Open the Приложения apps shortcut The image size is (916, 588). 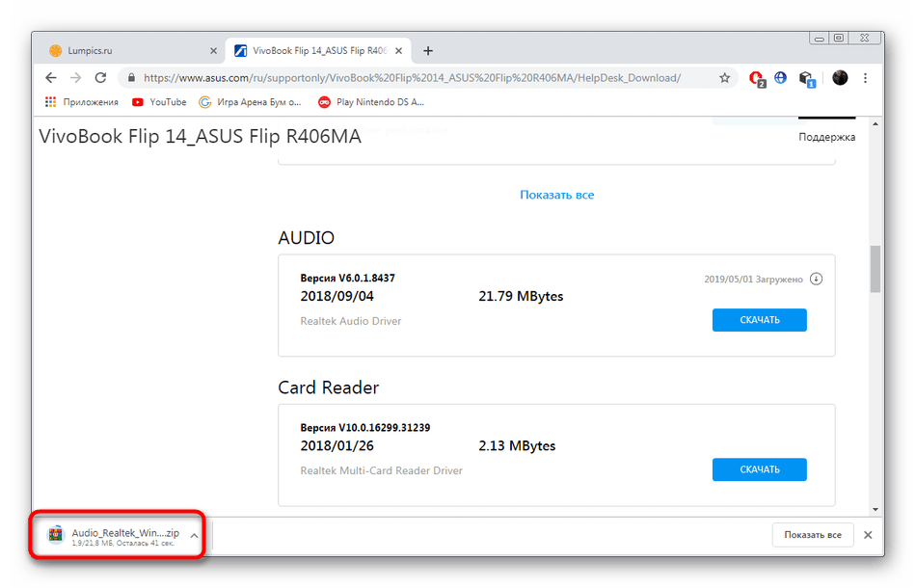[x=82, y=101]
